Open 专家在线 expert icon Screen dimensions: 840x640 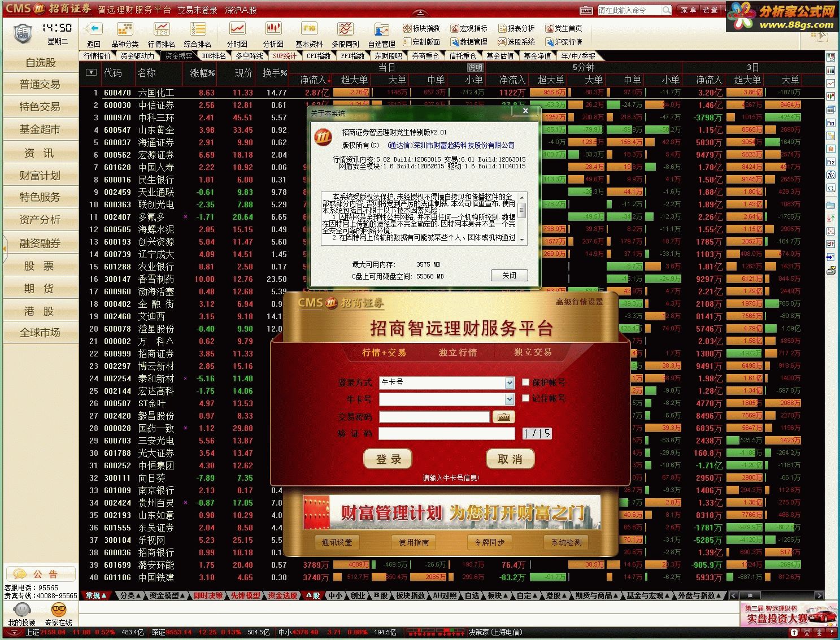click(x=59, y=610)
